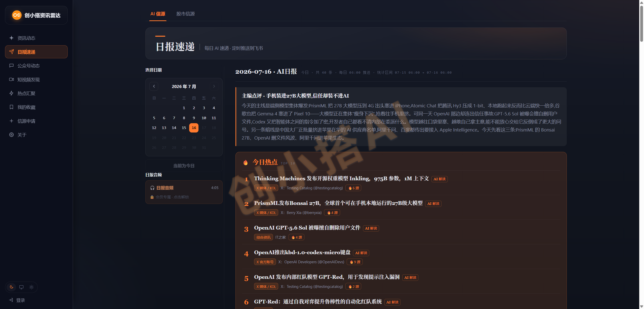Open 关于 in the sidebar
The image size is (644, 309).
pos(36,135)
